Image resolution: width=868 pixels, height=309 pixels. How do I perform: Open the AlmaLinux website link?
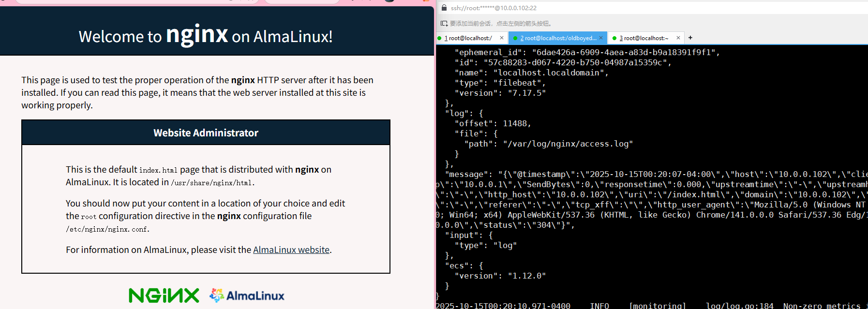point(291,250)
